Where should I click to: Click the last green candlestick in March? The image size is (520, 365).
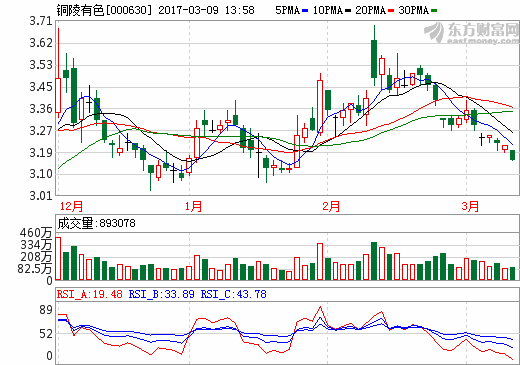[x=512, y=155]
